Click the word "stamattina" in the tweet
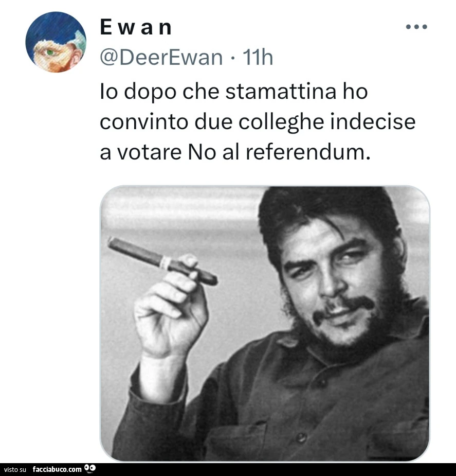This screenshot has width=456, height=476. [281, 92]
